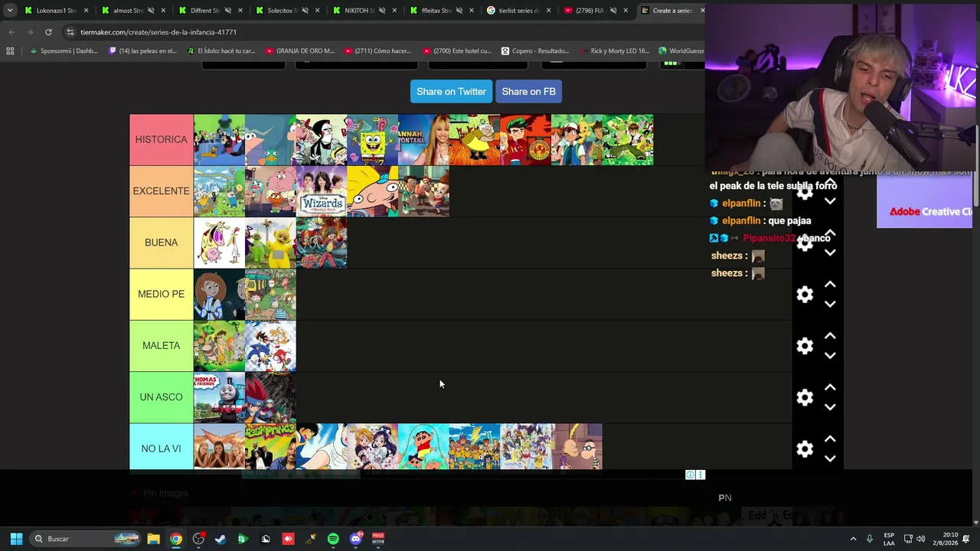Image resolution: width=980 pixels, height=551 pixels.
Task: Switch to the Solecitox tab
Action: pos(287,11)
